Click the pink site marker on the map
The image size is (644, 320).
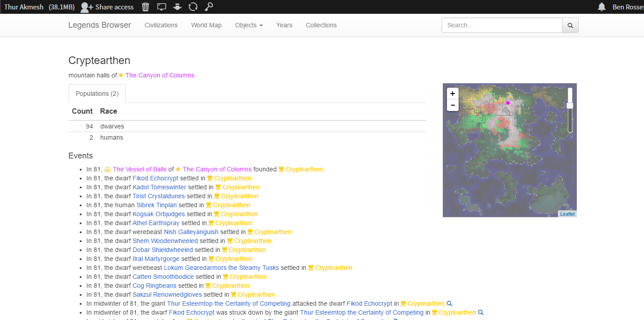tap(508, 103)
